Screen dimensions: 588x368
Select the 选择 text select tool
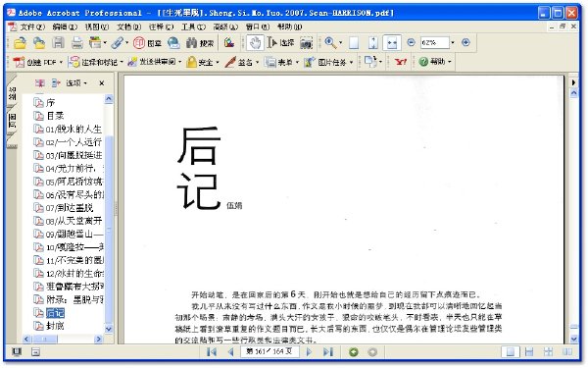click(280, 43)
